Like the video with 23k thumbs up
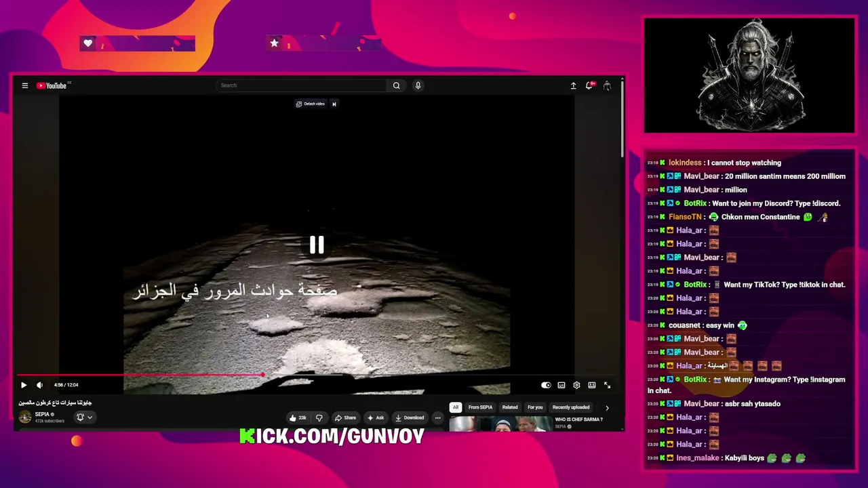 click(298, 418)
